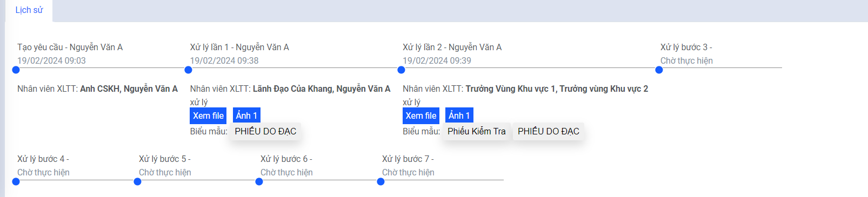
Task: Open PHIẾU ĐO ĐẠC form of lần 2
Action: click(x=549, y=131)
